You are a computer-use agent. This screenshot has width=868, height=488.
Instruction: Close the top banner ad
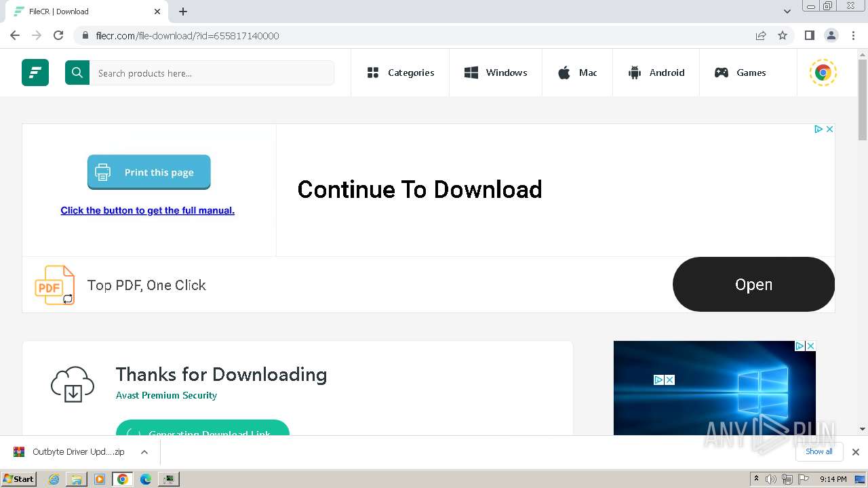click(x=829, y=129)
